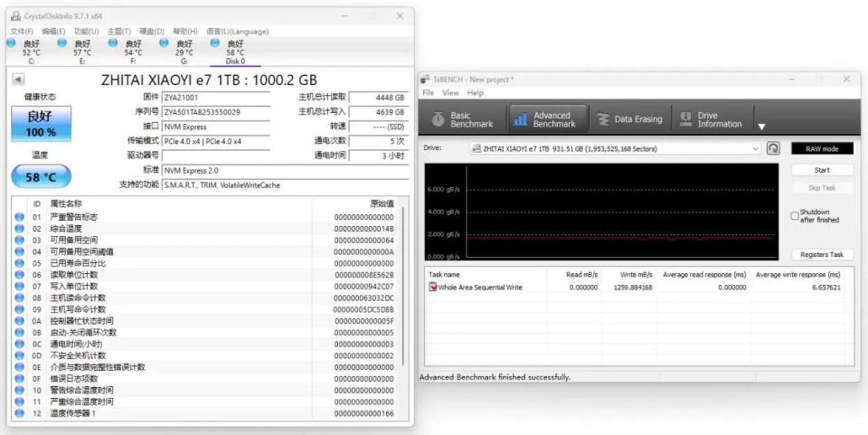Click status dot for attribute 0A 控制器忙状态时间

pos(19,321)
